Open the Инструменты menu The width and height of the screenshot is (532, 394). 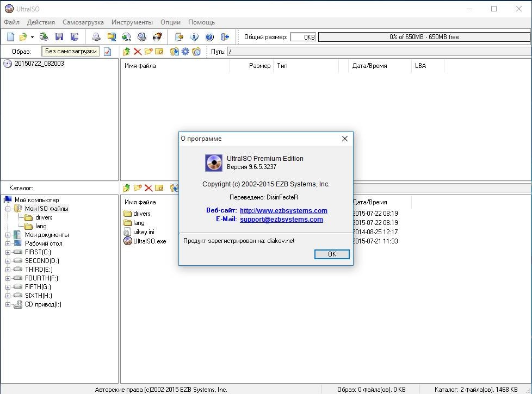[x=132, y=22]
